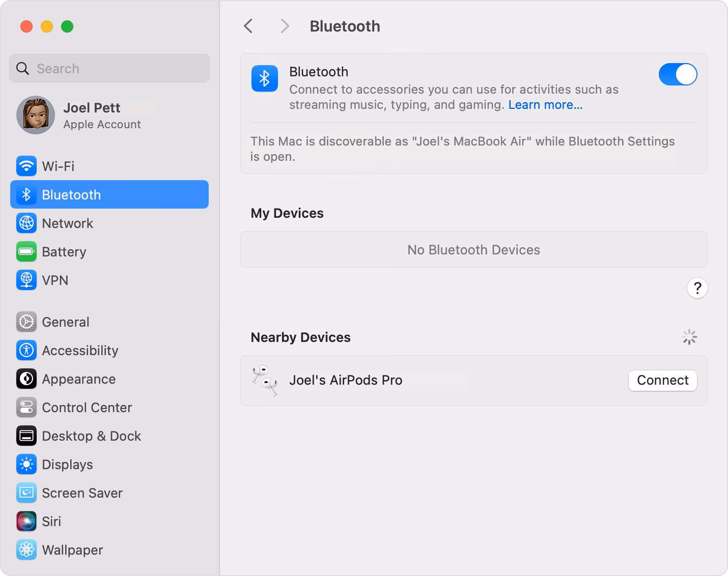Click the Siri icon in the sidebar

point(26,521)
